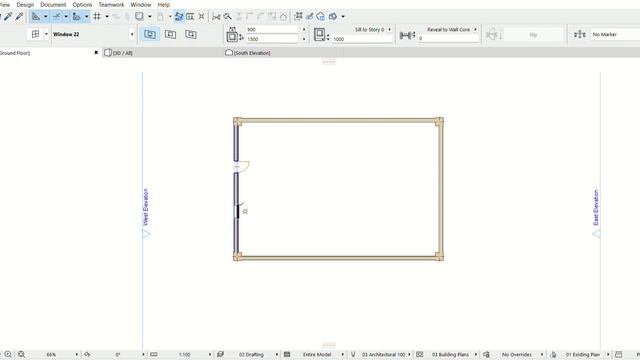Click the fit in window zoom icon
This screenshot has height=360, width=640.
21,354
